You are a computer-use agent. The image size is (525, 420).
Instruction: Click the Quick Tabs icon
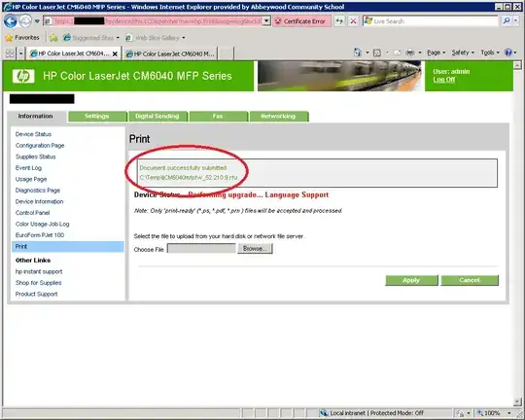(x=10, y=53)
